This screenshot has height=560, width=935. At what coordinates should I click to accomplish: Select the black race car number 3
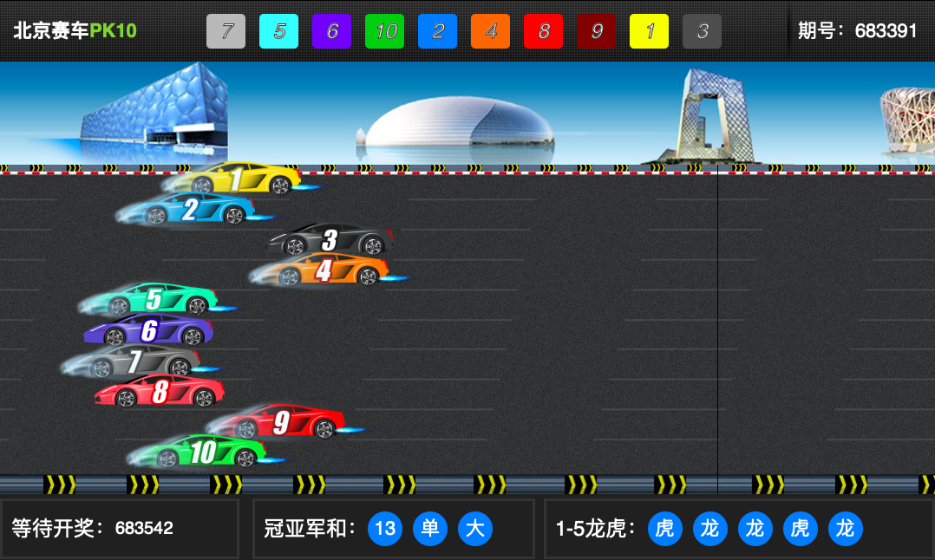pos(331,239)
